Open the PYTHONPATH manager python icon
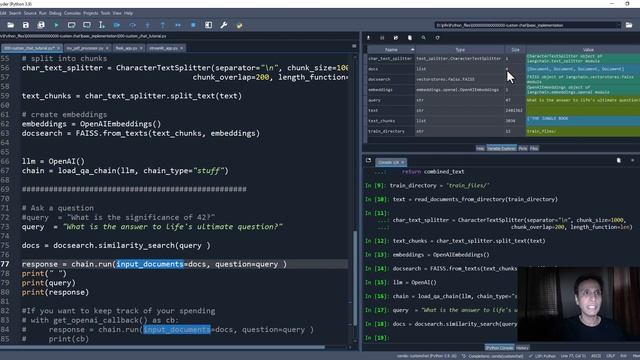Screen dimensions: 640x360 click(239, 25)
